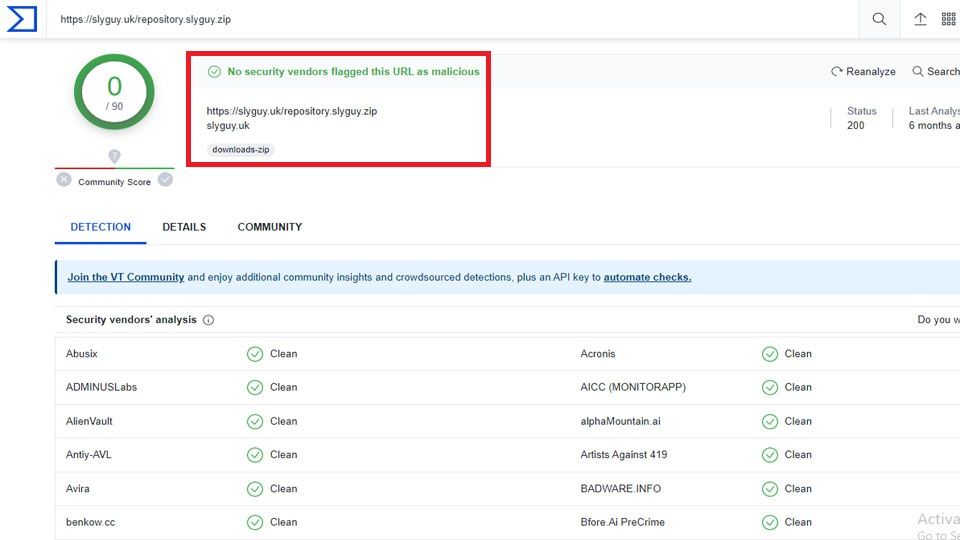
Task: Select the alphaMountain.ai vendor name
Action: pyautogui.click(x=620, y=422)
